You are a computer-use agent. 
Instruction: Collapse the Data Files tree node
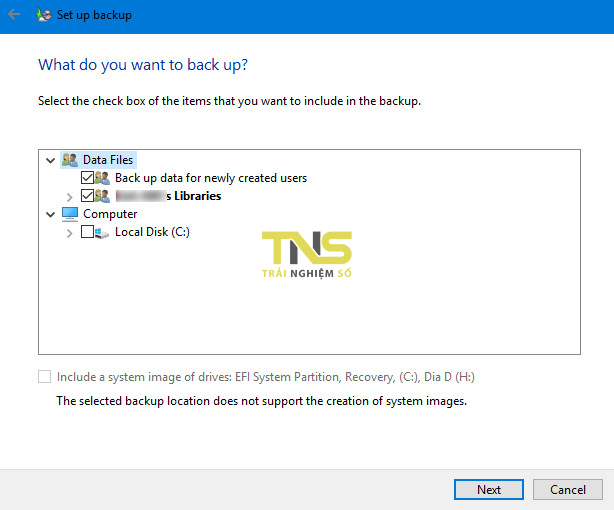[x=50, y=160]
